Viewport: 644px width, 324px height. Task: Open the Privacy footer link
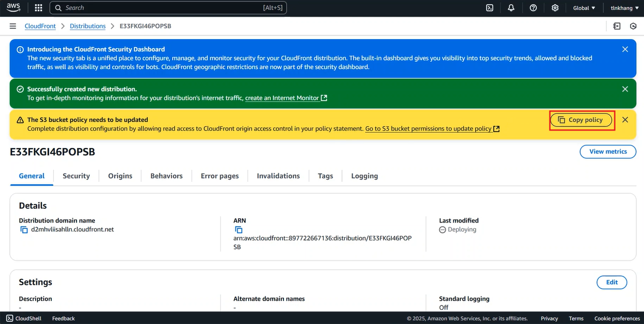point(550,318)
